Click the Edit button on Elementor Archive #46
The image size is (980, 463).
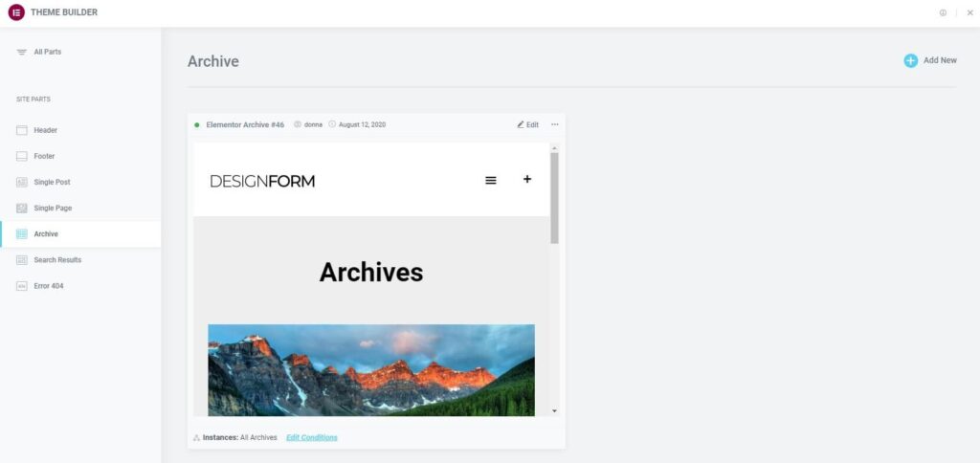click(x=528, y=124)
